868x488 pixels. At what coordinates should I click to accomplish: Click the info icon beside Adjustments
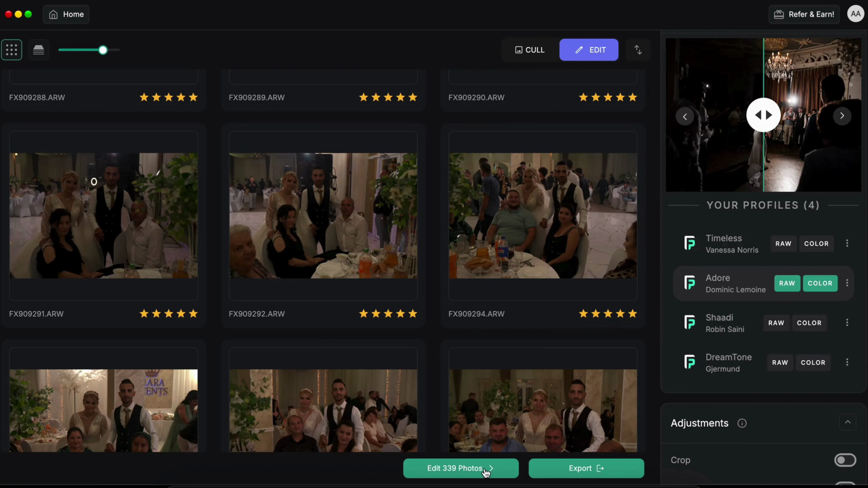click(742, 423)
